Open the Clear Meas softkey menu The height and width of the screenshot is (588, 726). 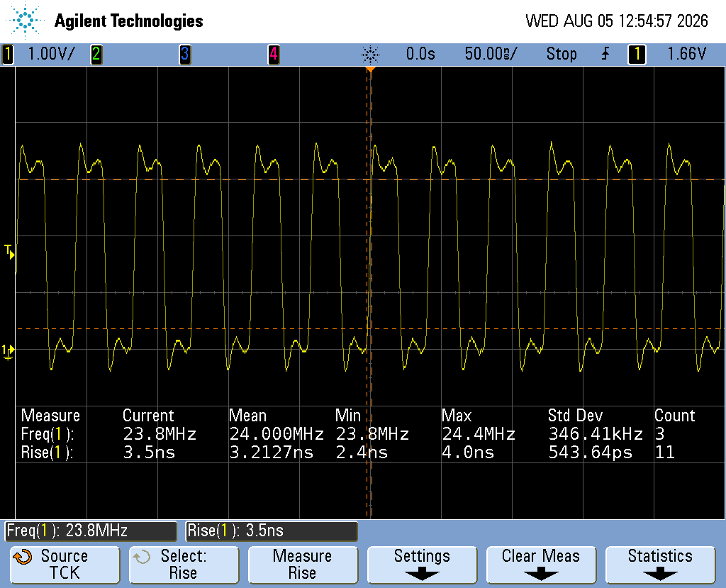[x=541, y=565]
